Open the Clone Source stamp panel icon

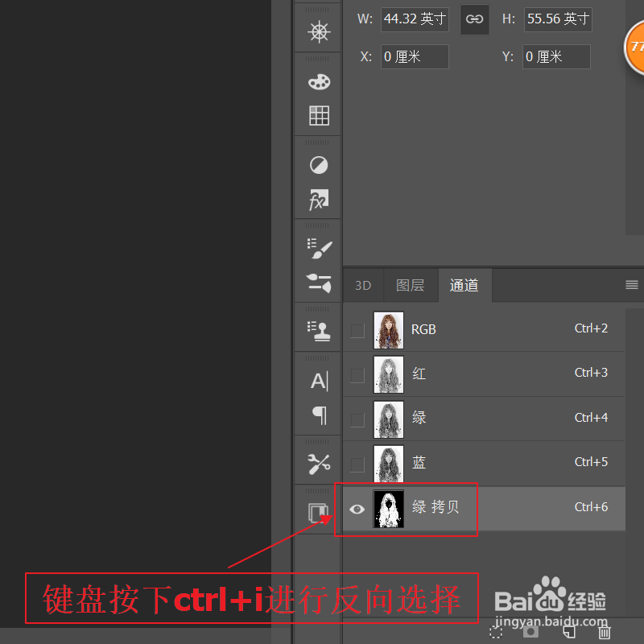(319, 331)
